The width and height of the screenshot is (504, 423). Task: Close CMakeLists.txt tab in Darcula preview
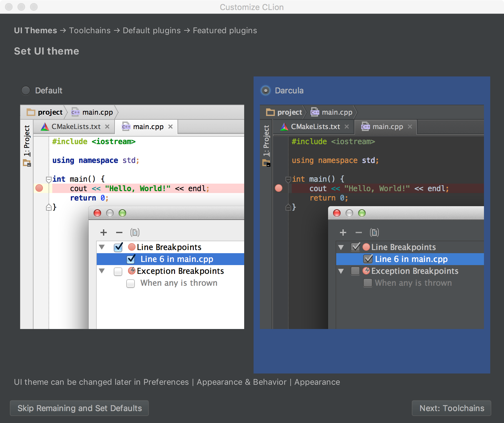(347, 127)
